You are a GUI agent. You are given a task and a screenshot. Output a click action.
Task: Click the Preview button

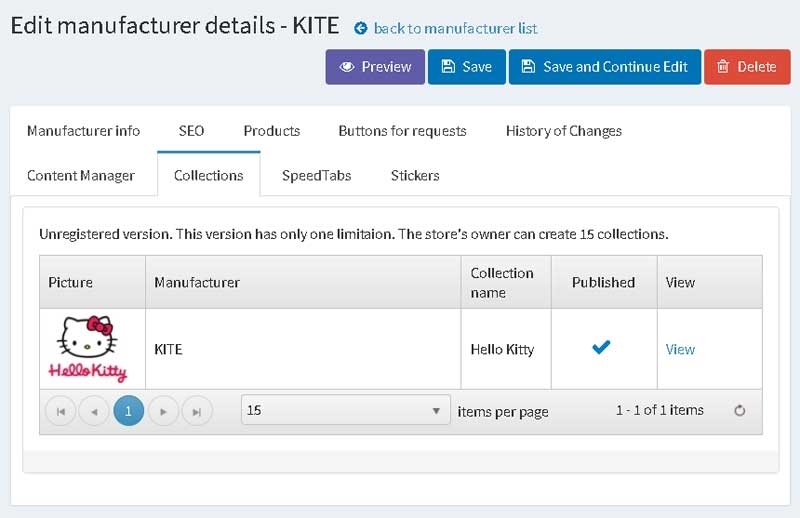375,67
